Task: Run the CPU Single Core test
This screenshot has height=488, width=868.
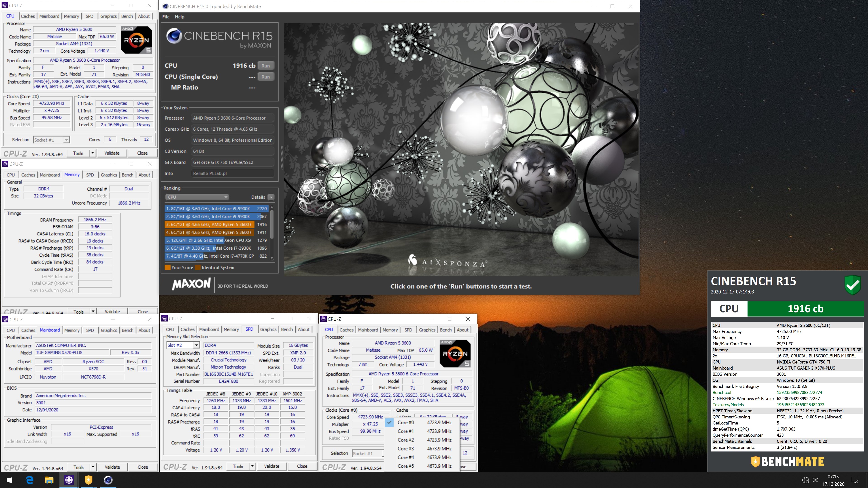Action: tap(266, 77)
